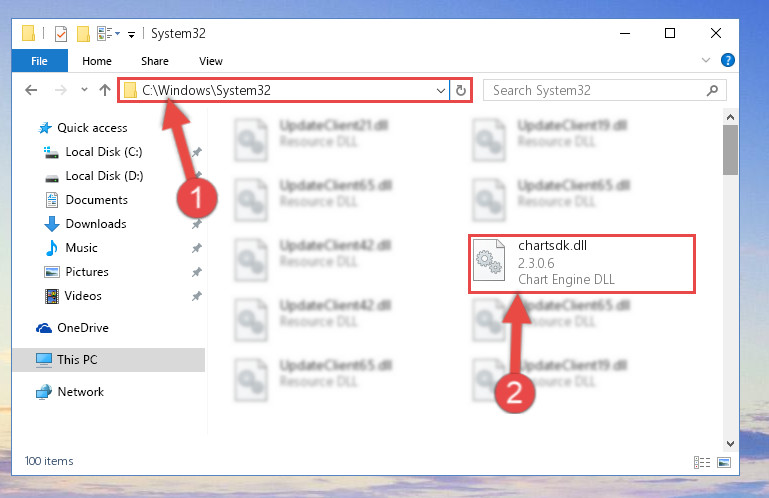Image resolution: width=769 pixels, height=498 pixels.
Task: Toggle the pin next to Pictures
Action: point(197,272)
